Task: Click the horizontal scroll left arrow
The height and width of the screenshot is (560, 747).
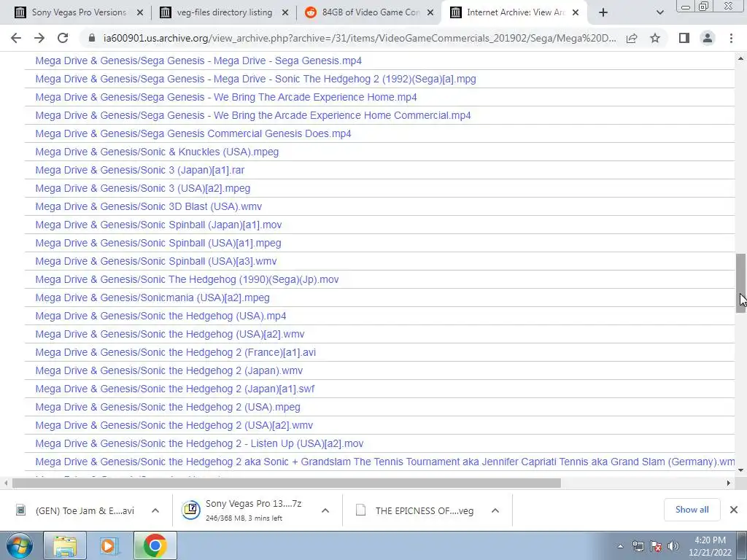Action: (5, 483)
